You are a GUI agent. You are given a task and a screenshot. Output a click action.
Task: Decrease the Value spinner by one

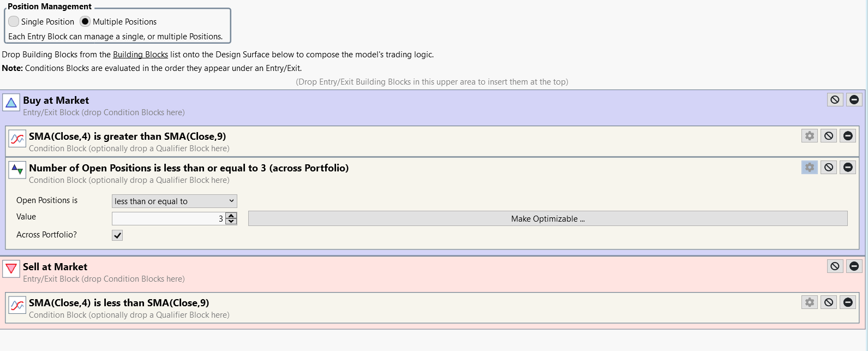point(231,222)
